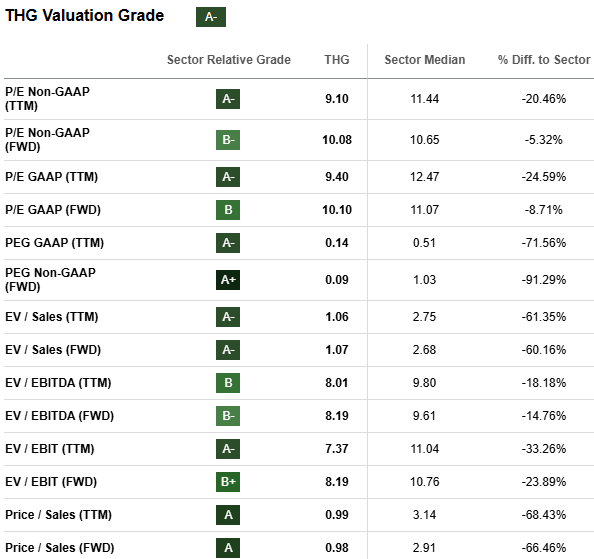Image resolution: width=594 pixels, height=559 pixels.
Task: Click the overall A- valuation grade badge
Action: [211, 17]
